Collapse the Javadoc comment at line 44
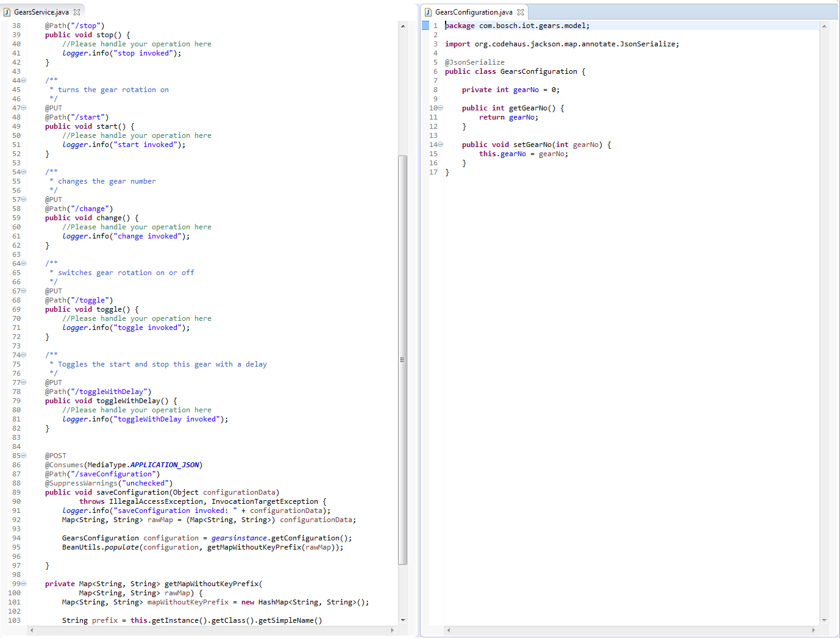Screen dimensions: 840x638 [x=24, y=81]
